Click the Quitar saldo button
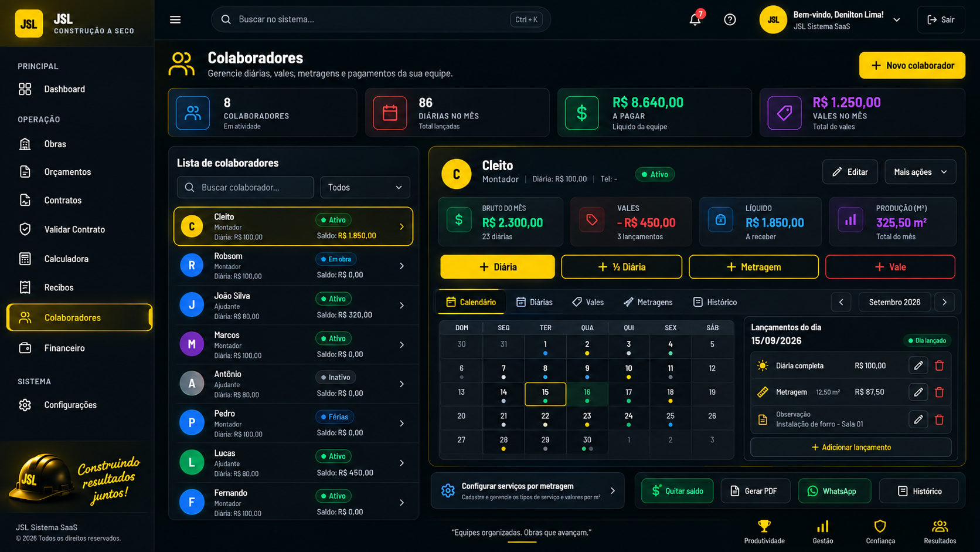The height and width of the screenshot is (552, 980). click(x=677, y=491)
